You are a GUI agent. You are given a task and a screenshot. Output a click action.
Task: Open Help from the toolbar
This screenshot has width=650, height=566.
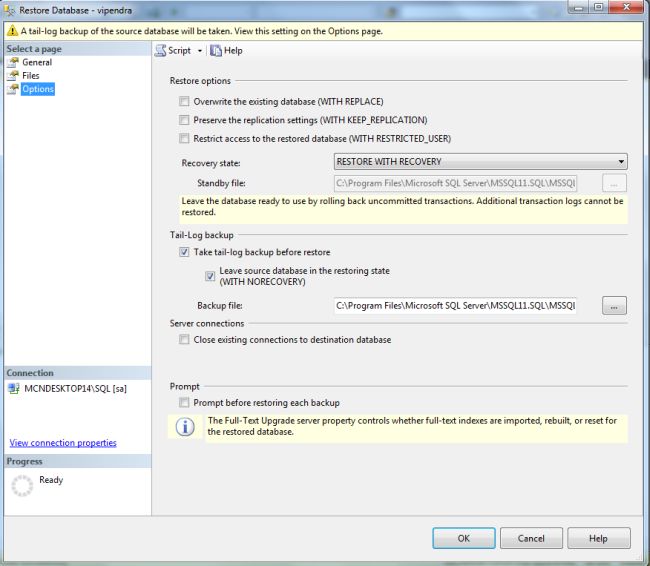coord(226,51)
